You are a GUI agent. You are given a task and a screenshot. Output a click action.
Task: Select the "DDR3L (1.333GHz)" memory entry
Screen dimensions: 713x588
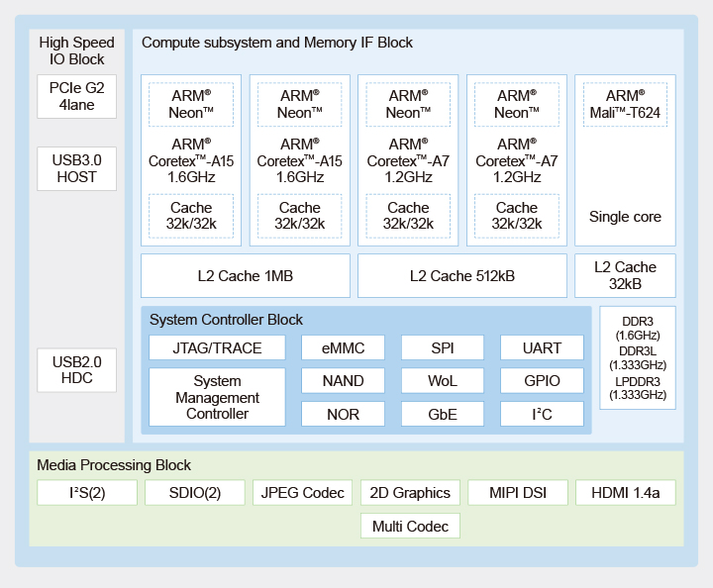pos(638,358)
